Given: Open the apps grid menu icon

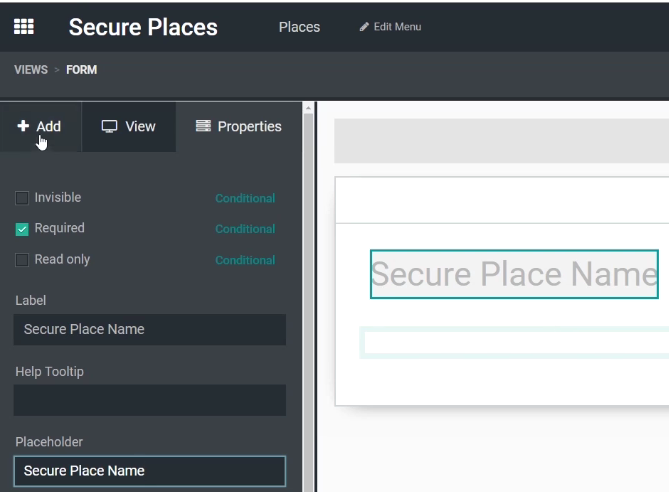Looking at the screenshot, I should click(x=24, y=26).
